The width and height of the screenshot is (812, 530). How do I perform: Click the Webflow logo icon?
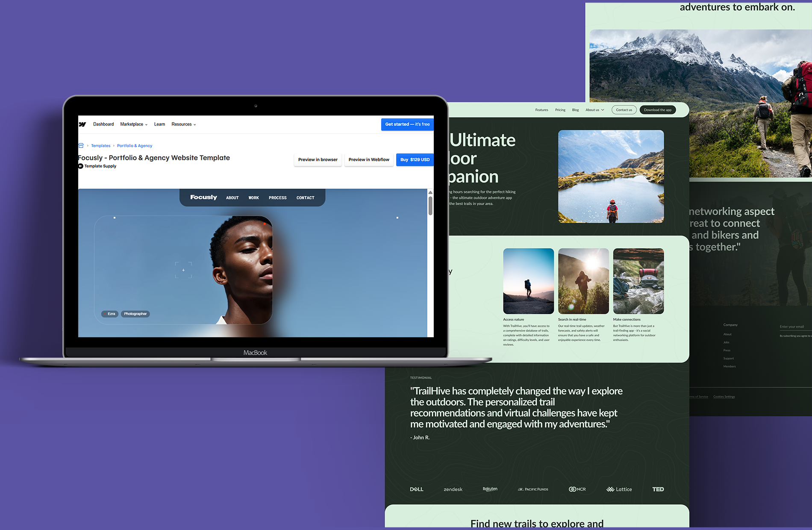[x=82, y=124]
